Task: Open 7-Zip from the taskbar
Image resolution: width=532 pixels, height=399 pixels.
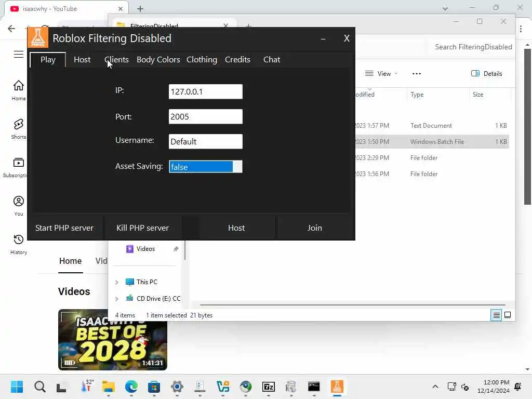Action: click(x=269, y=387)
